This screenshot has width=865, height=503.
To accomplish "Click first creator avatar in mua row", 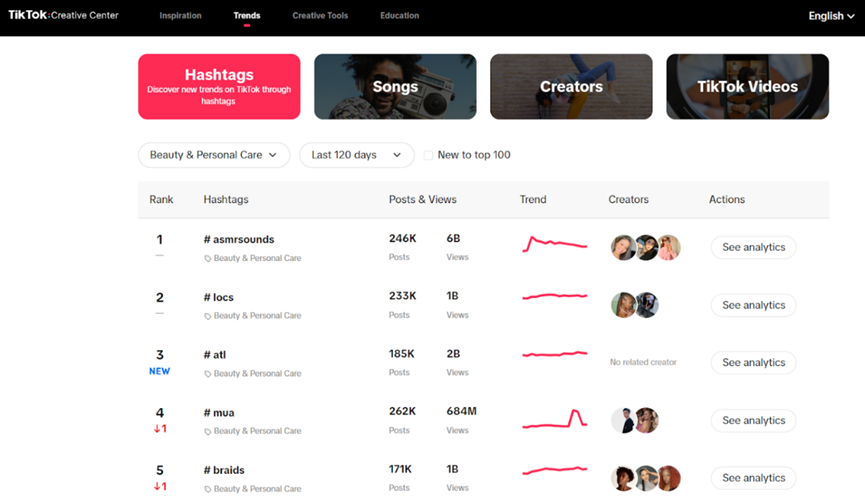I will (x=623, y=420).
